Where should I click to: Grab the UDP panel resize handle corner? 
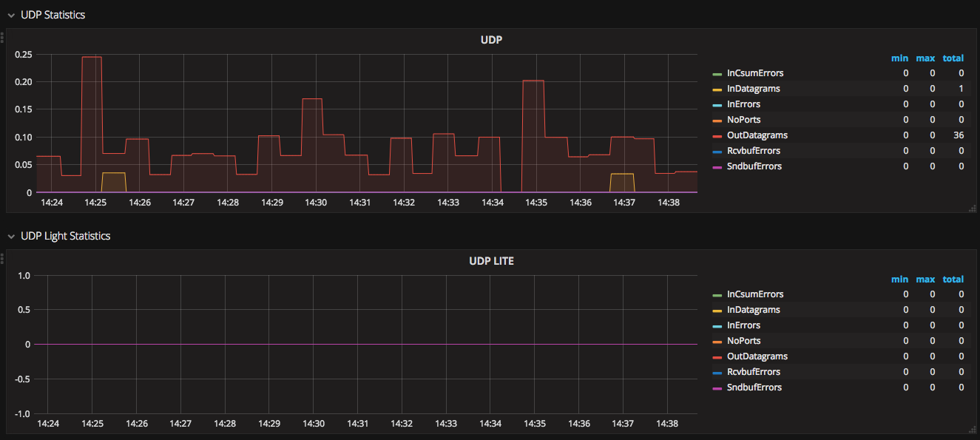[x=973, y=209]
